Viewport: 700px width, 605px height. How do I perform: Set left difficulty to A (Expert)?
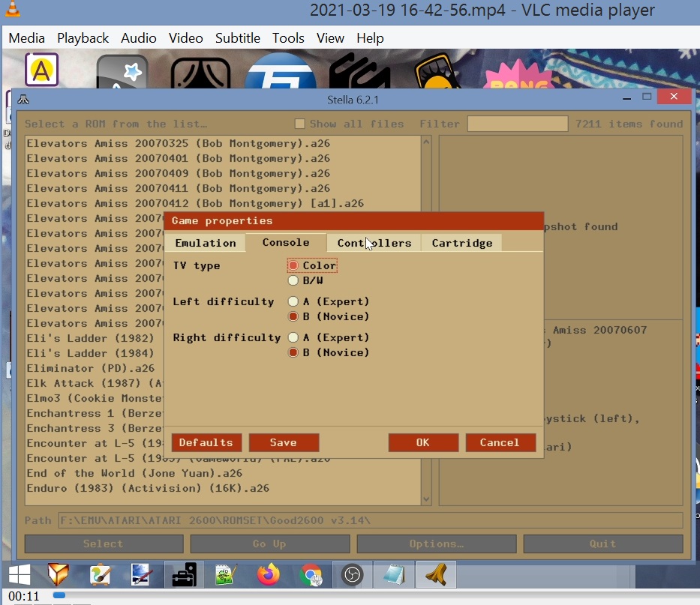click(x=293, y=301)
